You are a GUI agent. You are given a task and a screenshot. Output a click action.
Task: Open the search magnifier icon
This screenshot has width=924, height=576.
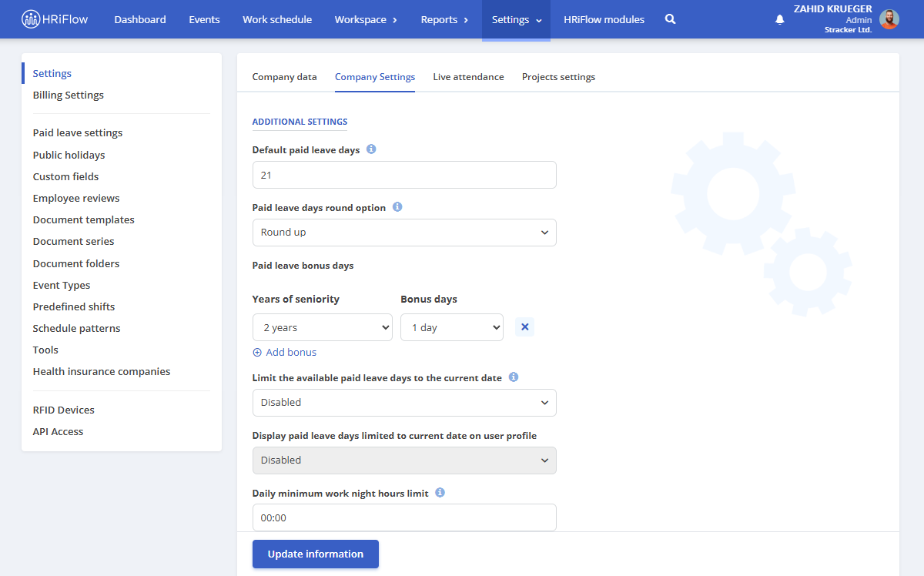pyautogui.click(x=670, y=19)
